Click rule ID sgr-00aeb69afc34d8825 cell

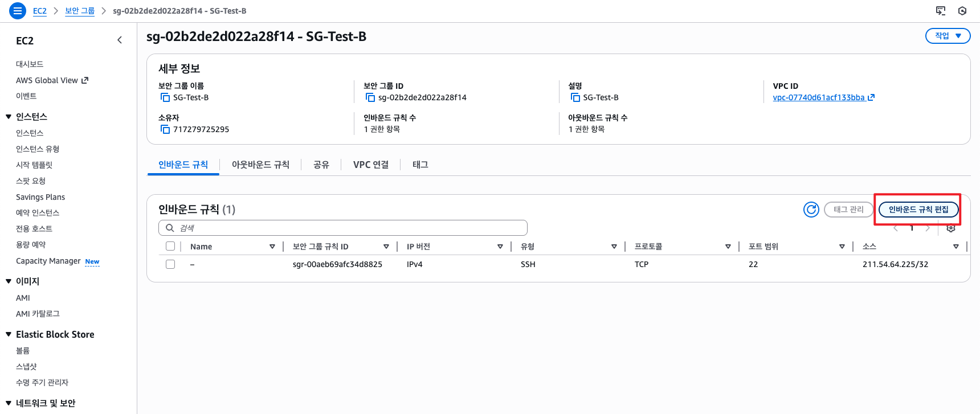point(337,264)
